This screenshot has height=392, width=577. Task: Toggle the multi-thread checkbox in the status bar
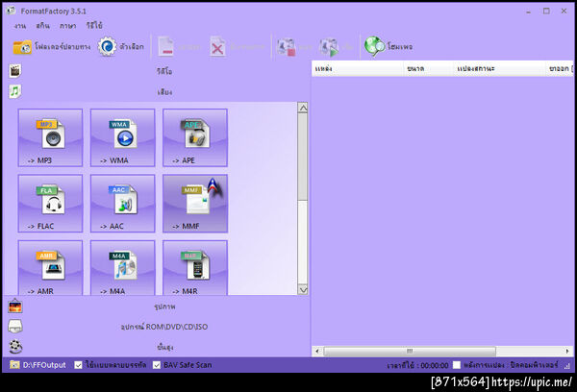tap(78, 365)
